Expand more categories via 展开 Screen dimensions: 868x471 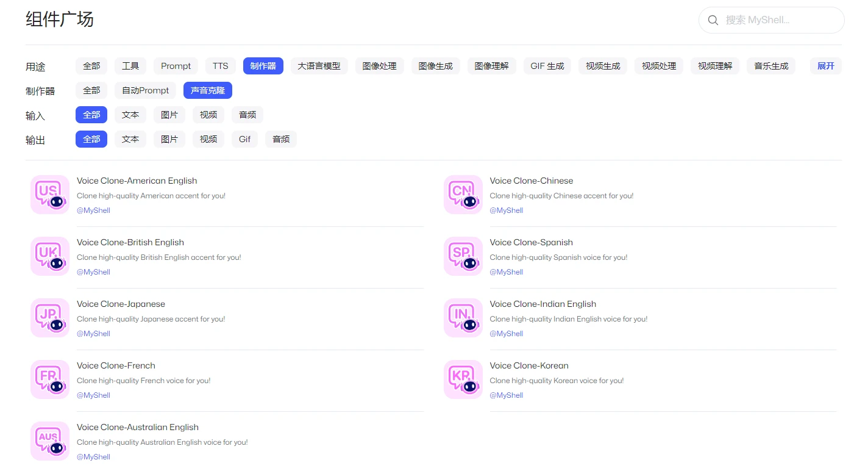click(x=825, y=66)
